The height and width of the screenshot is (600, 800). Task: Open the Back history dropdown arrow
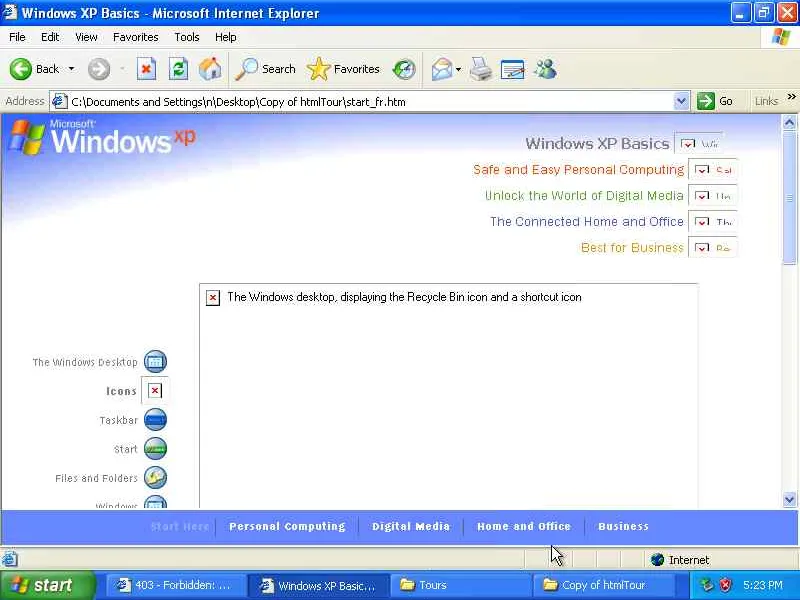[71, 69]
